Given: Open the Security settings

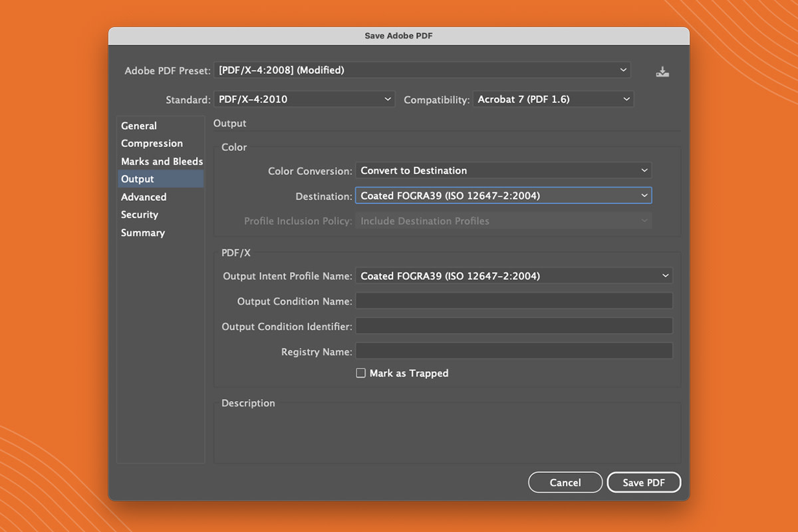Looking at the screenshot, I should pos(140,215).
